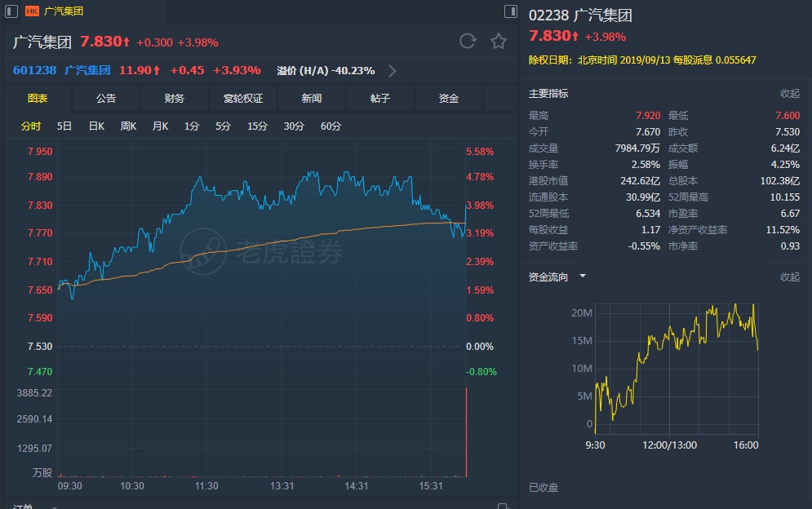
Task: Open the 窝轮权证 tab
Action: pyautogui.click(x=243, y=99)
